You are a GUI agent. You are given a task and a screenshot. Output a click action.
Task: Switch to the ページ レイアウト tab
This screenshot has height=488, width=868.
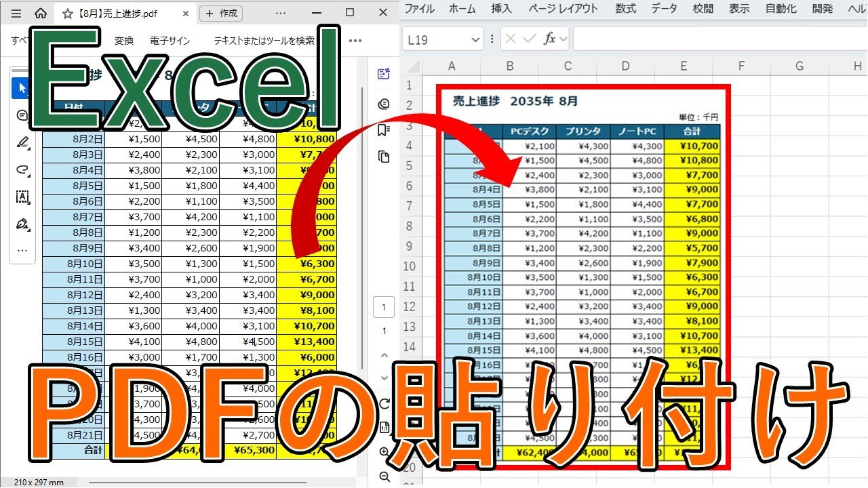pyautogui.click(x=564, y=8)
